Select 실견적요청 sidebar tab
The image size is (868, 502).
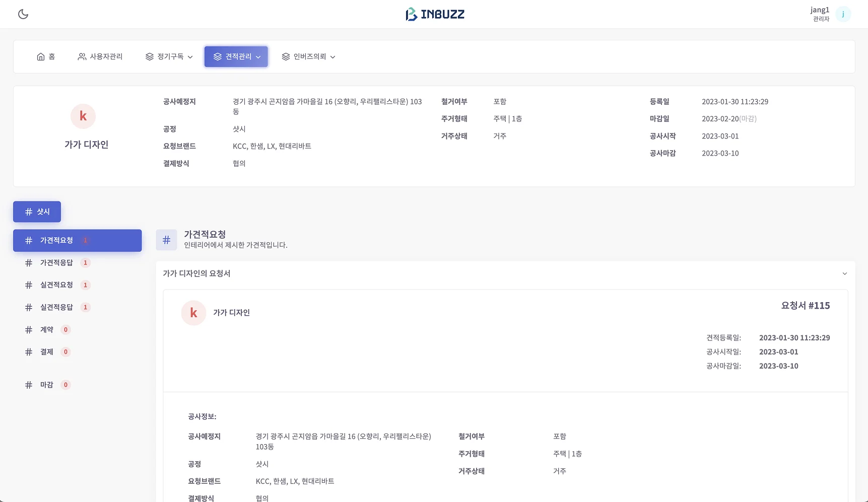click(x=78, y=285)
